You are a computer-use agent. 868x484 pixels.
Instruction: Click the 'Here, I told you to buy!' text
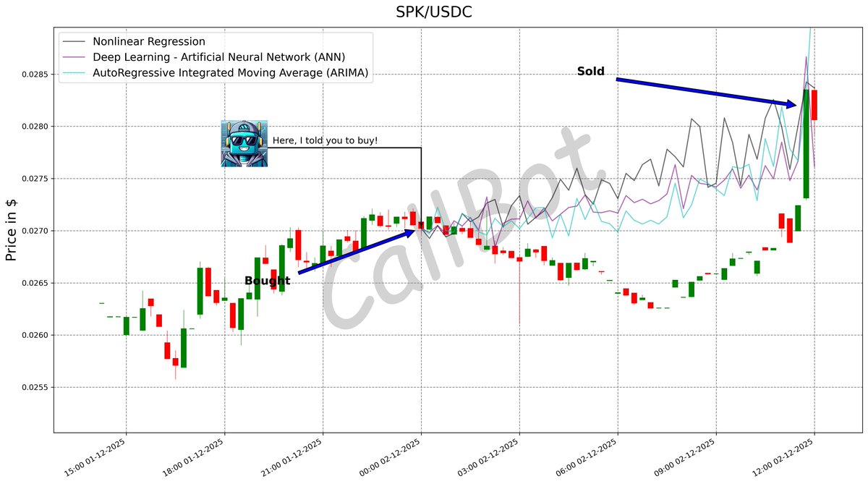[x=325, y=140]
